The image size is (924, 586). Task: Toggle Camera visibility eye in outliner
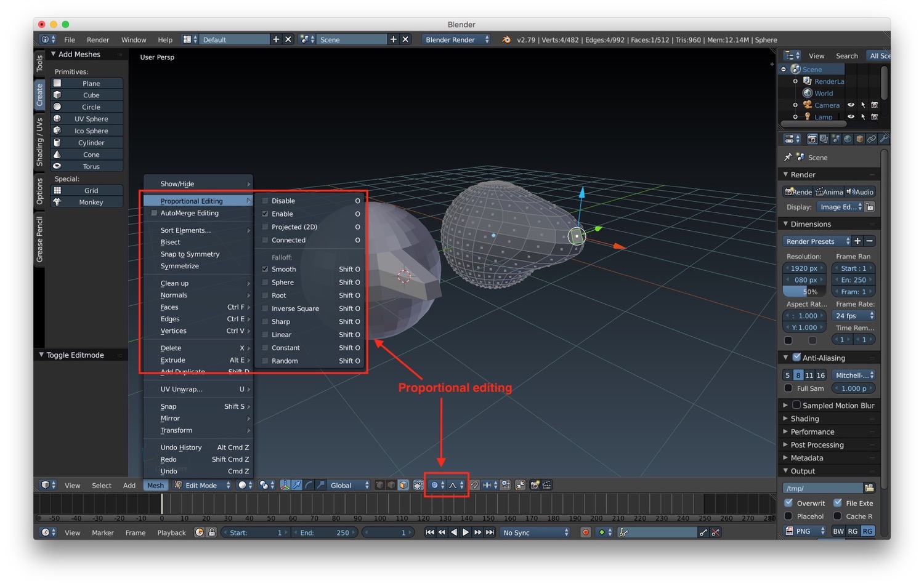(x=851, y=105)
